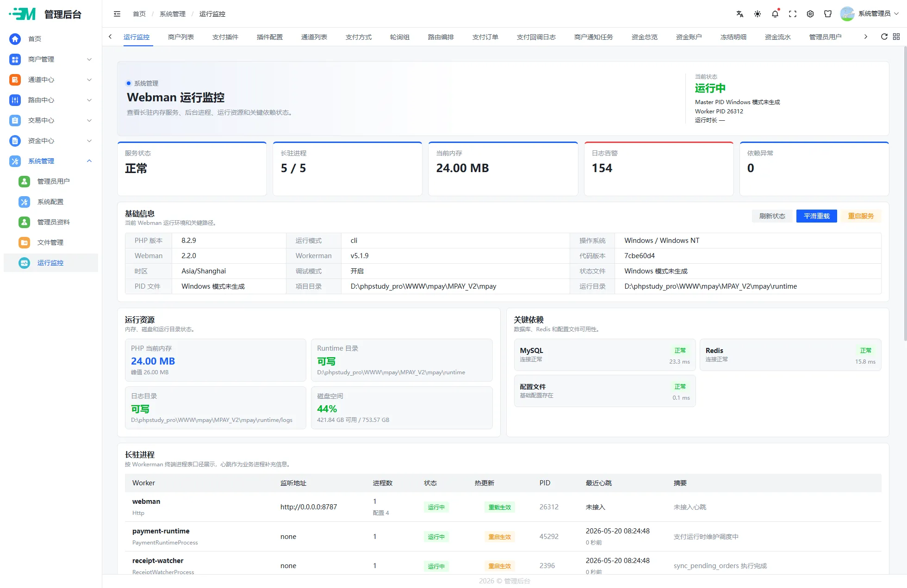Click the shirt theme icon
The height and width of the screenshot is (588, 907).
coord(828,14)
